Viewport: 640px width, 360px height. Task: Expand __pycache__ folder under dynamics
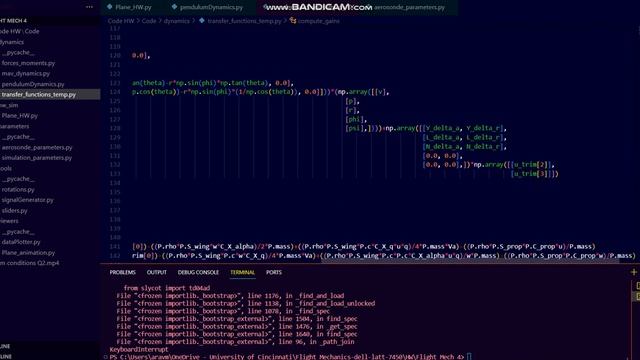click(x=18, y=53)
